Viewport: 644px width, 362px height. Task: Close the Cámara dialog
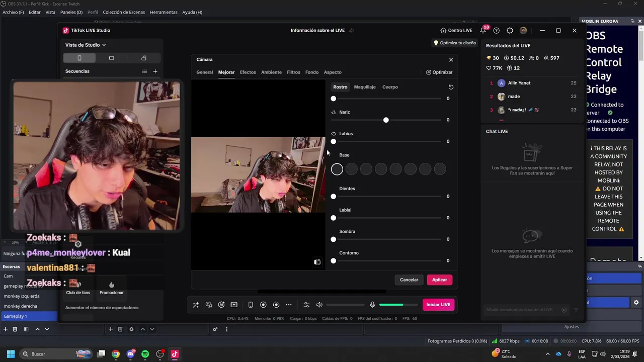click(451, 59)
